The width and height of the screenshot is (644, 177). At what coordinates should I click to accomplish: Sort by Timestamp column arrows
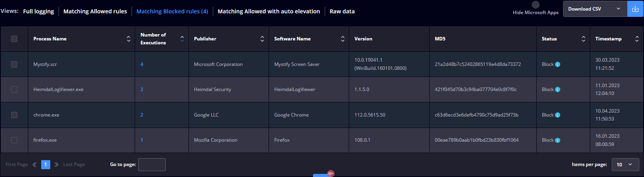coord(637,39)
